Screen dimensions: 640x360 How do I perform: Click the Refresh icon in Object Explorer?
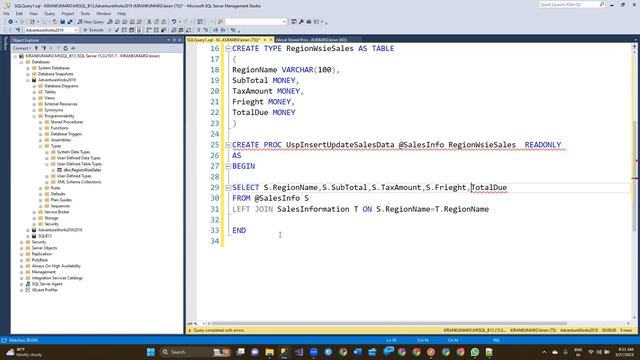65,48
